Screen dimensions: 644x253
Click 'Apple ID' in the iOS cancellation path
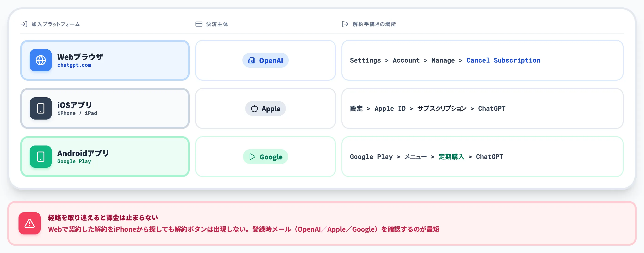[390, 108]
